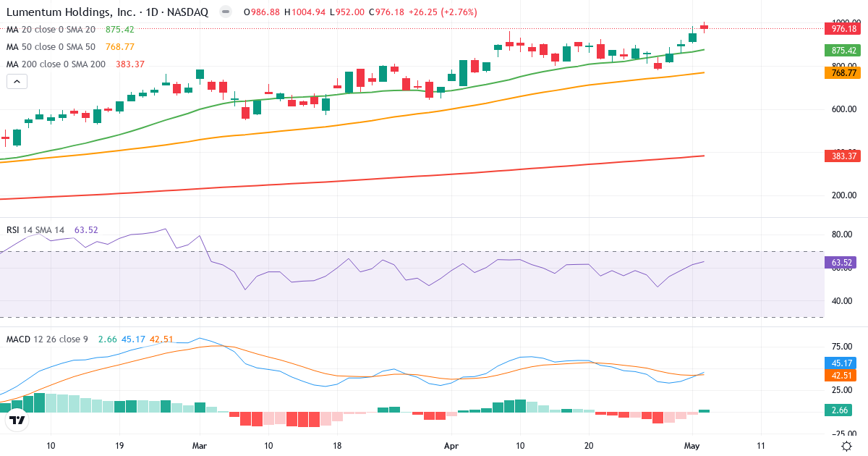Click the Apr label on time axis
The height and width of the screenshot is (456, 868).
(x=452, y=447)
